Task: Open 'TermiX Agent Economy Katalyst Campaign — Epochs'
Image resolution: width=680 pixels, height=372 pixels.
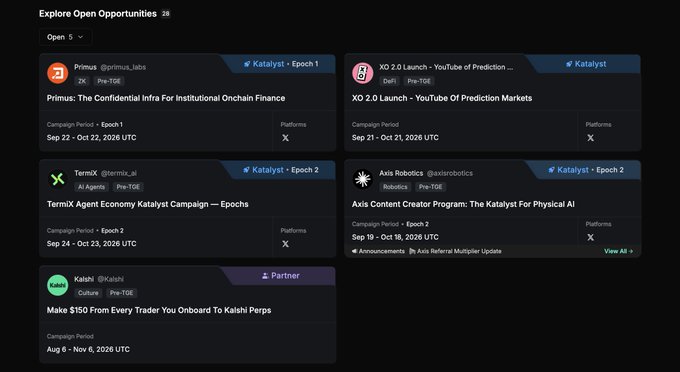Action: 147,204
